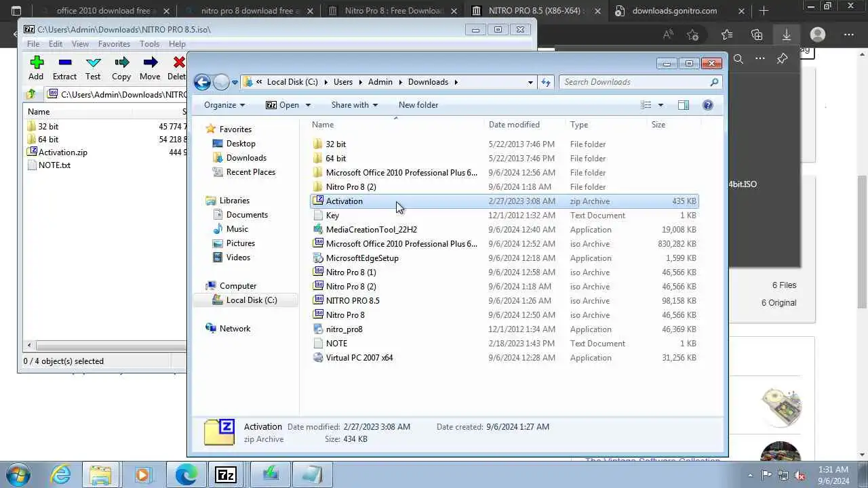Go back in Explorer navigation
This screenshot has height=488, width=868.
click(x=202, y=82)
